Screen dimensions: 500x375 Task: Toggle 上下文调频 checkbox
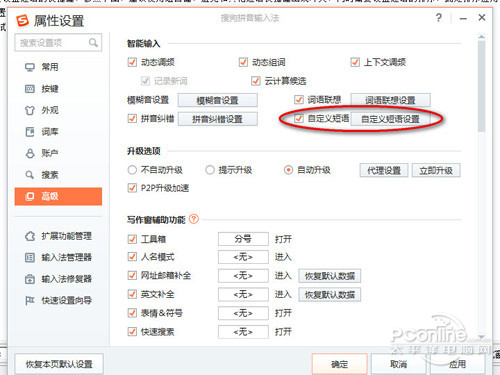coord(355,62)
